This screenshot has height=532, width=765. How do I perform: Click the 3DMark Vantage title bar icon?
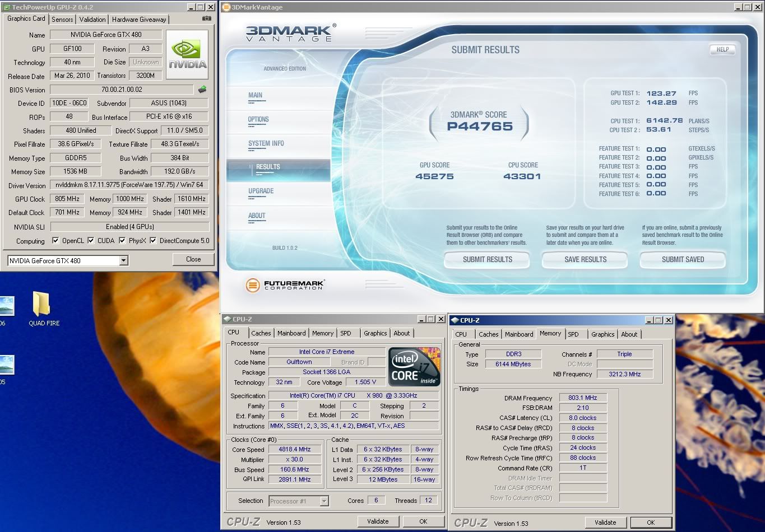pyautogui.click(x=226, y=7)
